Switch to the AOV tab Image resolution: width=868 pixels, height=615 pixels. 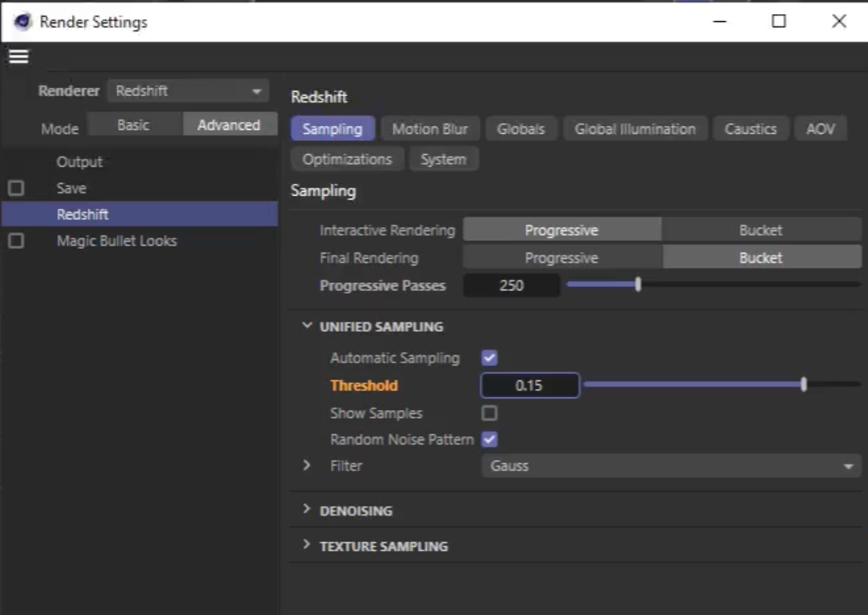[x=820, y=129]
